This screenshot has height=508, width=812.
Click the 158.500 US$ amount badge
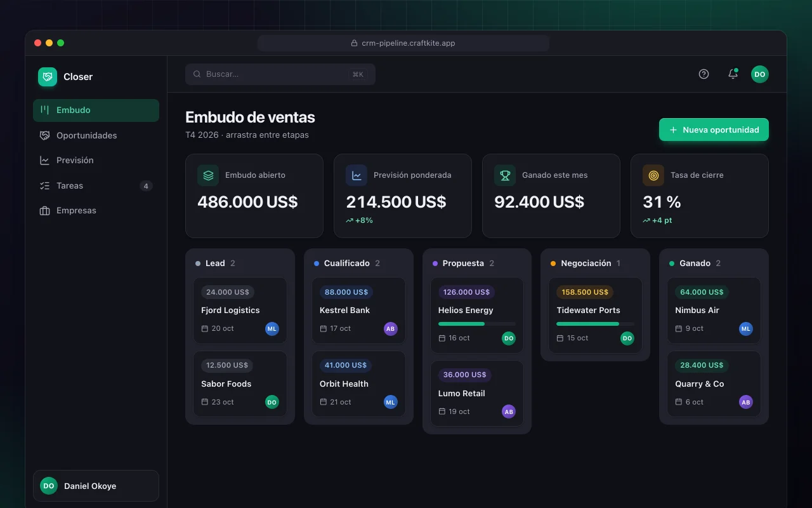pyautogui.click(x=585, y=292)
